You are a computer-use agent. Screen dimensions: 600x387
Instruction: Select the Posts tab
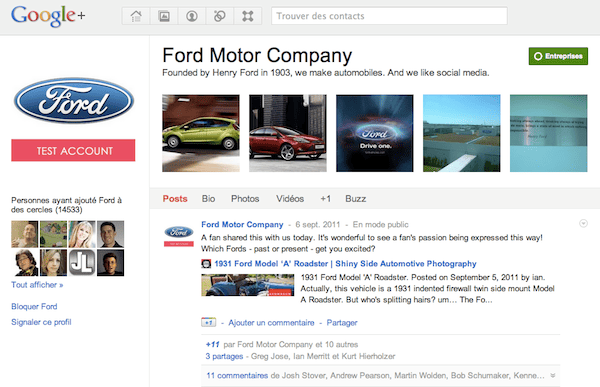click(x=175, y=199)
